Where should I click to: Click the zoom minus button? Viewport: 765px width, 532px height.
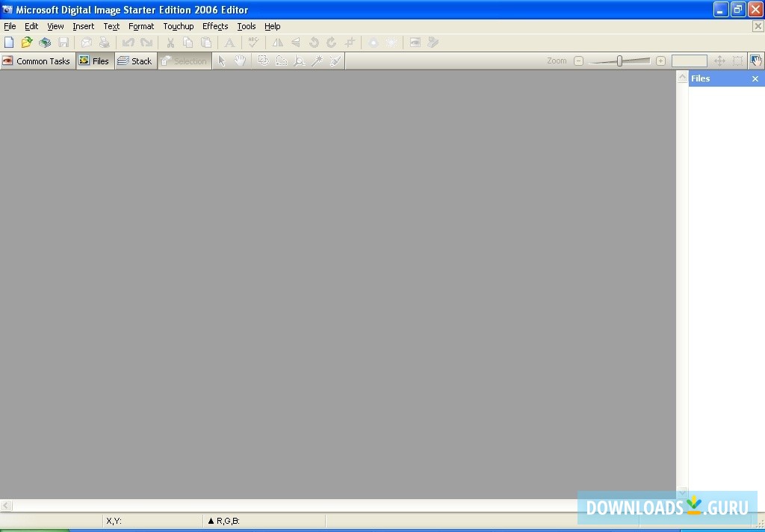click(x=579, y=60)
